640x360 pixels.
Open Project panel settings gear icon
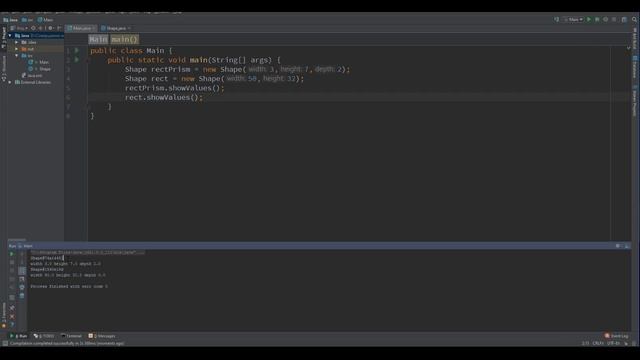51,28
